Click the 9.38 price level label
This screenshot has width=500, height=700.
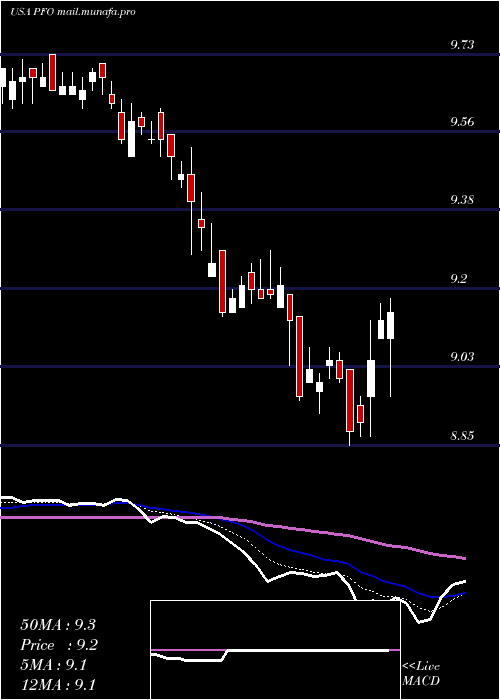click(462, 200)
